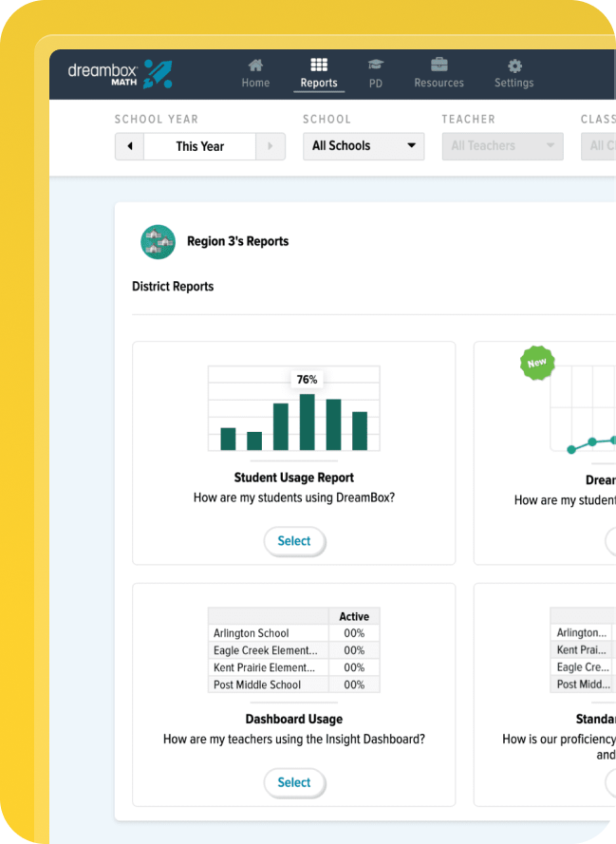Select the Student Usage Report
This screenshot has height=844, width=616.
[294, 541]
